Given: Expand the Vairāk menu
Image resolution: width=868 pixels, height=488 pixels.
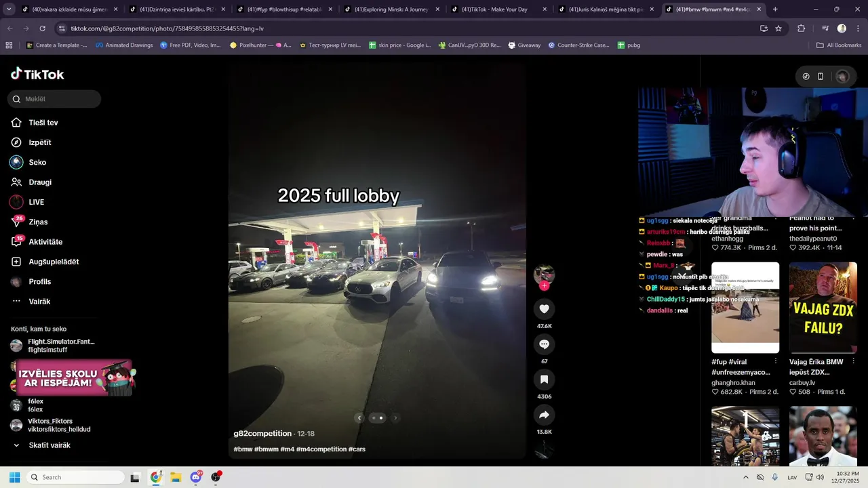Looking at the screenshot, I should [39, 302].
